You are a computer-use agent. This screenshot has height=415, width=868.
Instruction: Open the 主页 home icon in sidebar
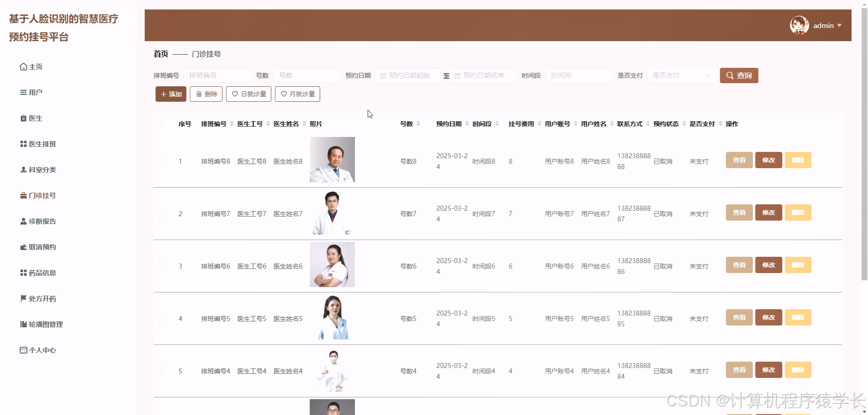click(x=24, y=66)
